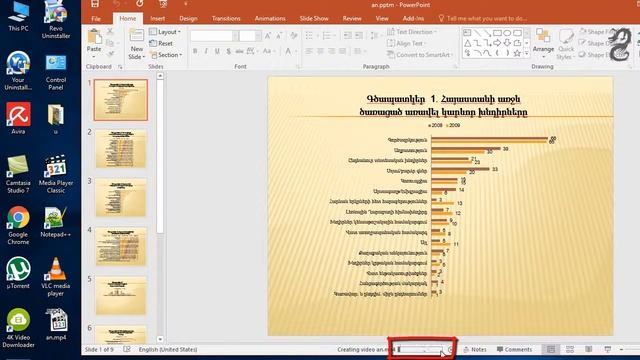The width and height of the screenshot is (640, 360).
Task: Click the Redo/Repeat arrow icon
Action: pos(140,4)
